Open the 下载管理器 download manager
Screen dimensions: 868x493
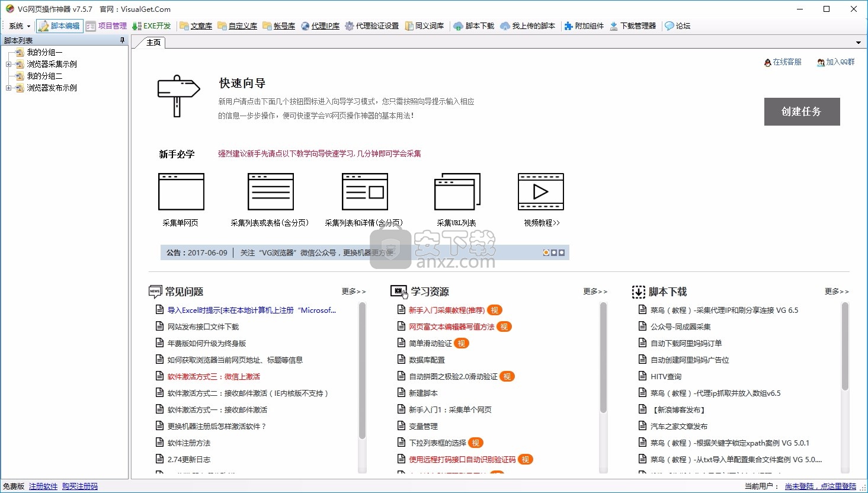(x=633, y=26)
